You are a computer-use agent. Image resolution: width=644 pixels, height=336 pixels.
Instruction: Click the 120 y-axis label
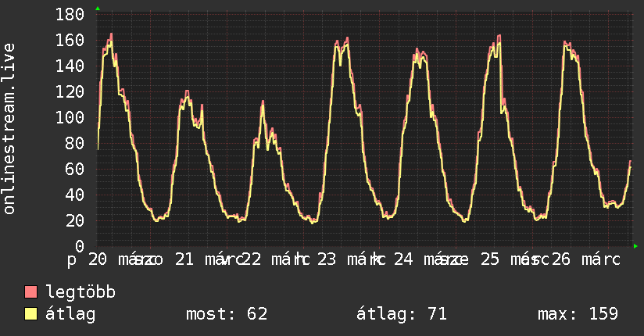(70, 92)
